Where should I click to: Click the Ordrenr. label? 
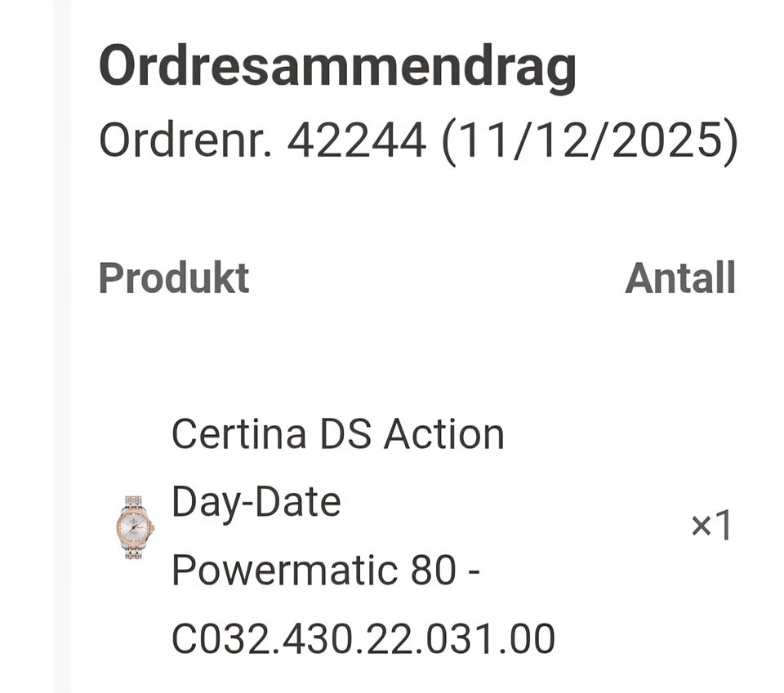185,140
